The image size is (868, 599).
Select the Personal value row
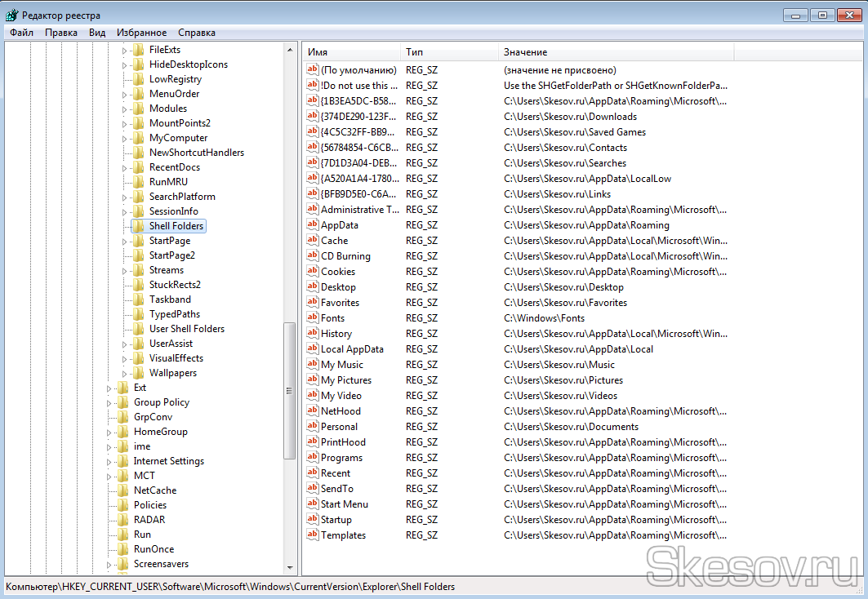point(339,427)
